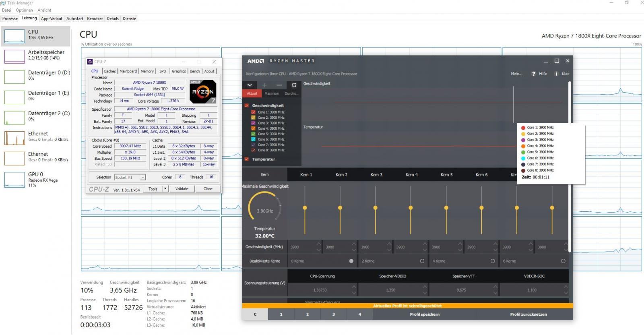The height and width of the screenshot is (335, 644).
Task: Select the 6 Kerne deactivated cores radio
Action: click(x=563, y=261)
